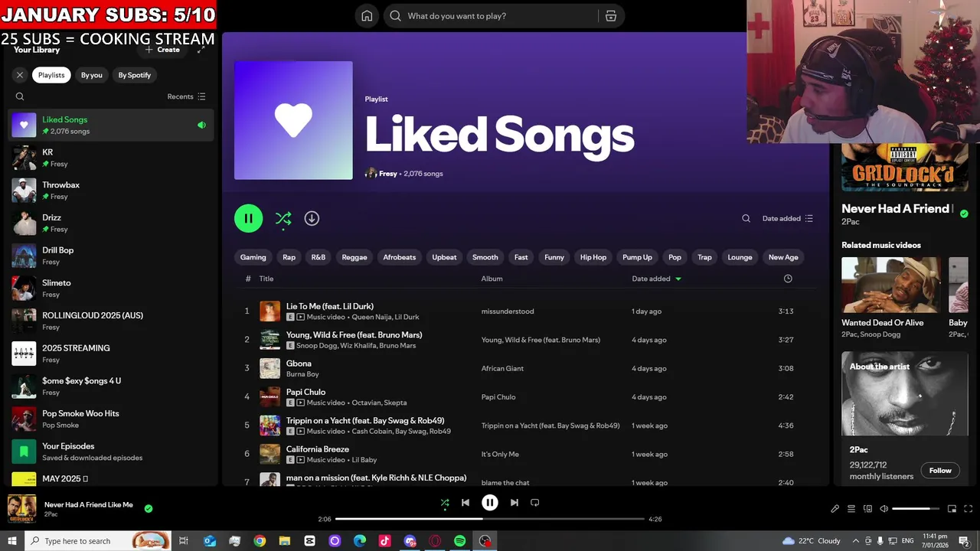The height and width of the screenshot is (551, 980).
Task: Pause playback with the big green button
Action: click(x=248, y=218)
